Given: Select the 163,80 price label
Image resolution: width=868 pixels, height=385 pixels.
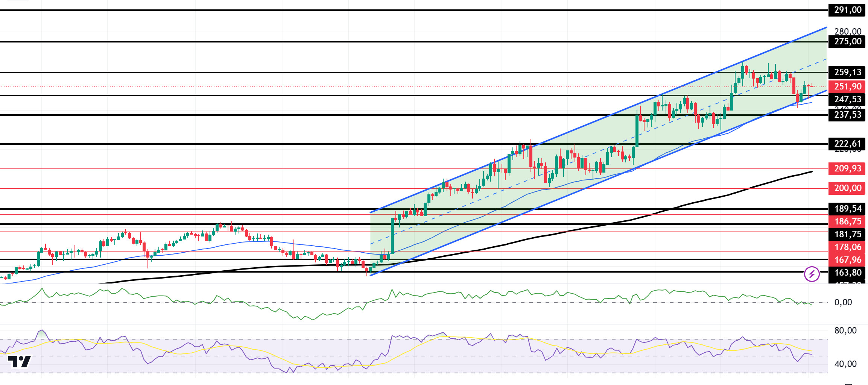Looking at the screenshot, I should click(847, 273).
